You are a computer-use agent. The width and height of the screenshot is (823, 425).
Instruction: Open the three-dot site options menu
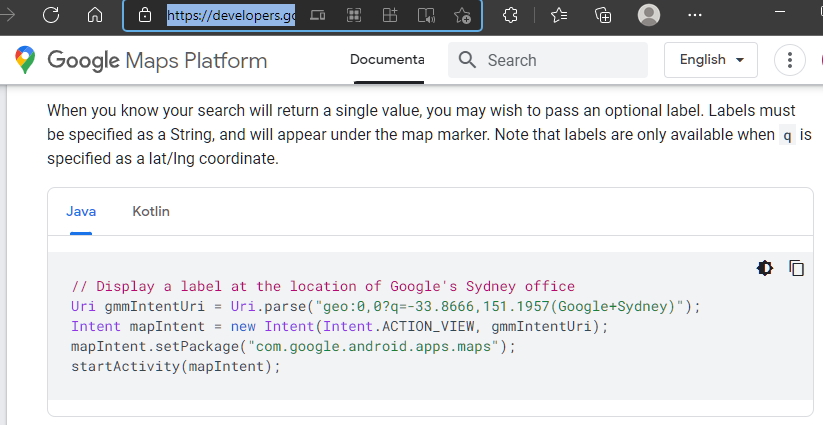(790, 60)
